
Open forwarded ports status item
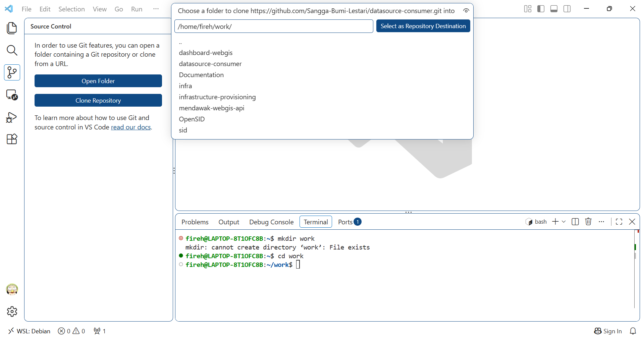100,331
